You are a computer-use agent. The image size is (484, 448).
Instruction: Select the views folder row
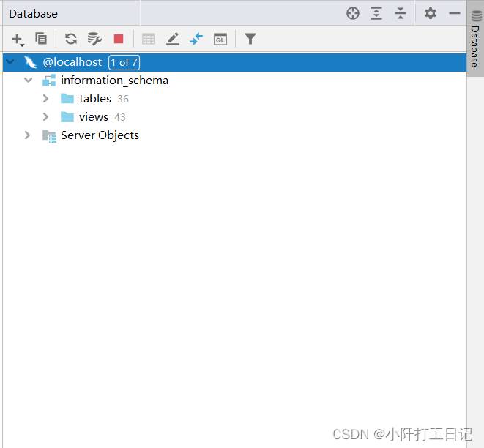(234, 117)
